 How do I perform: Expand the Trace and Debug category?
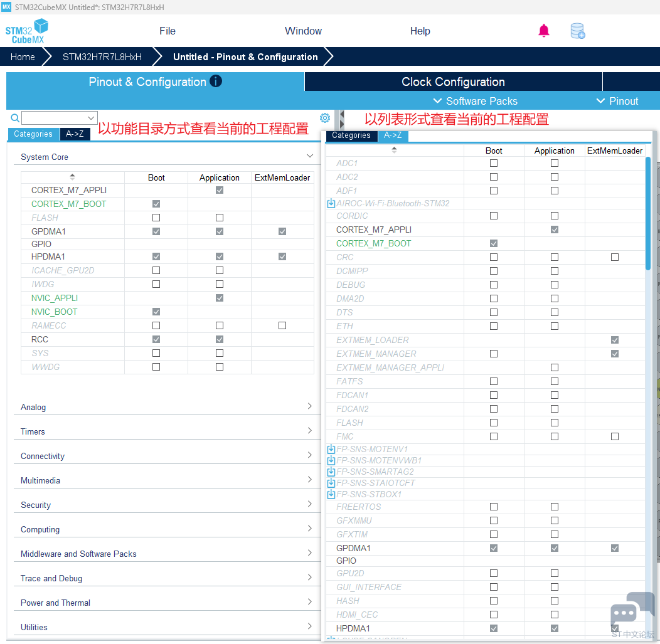click(310, 577)
